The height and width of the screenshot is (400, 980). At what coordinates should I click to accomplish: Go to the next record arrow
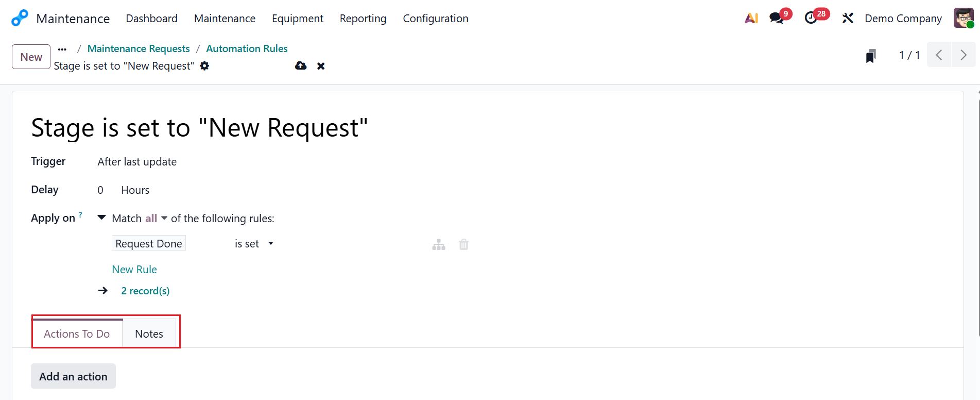pos(963,55)
